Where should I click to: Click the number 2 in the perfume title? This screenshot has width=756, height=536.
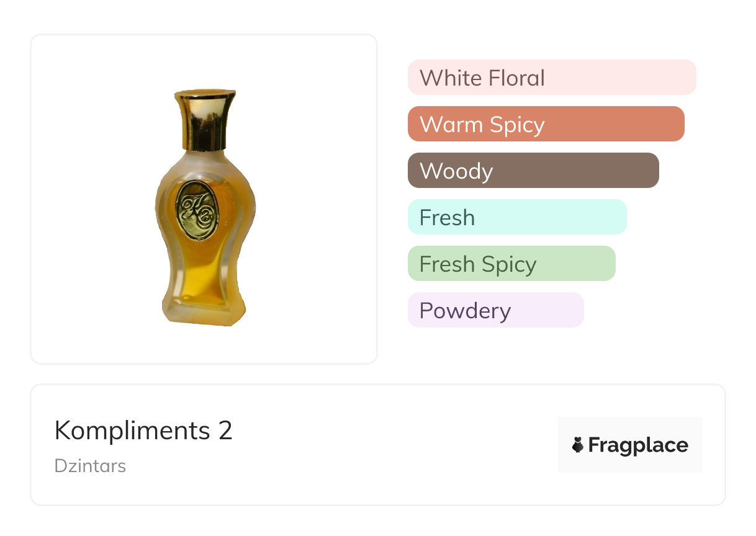pos(225,431)
